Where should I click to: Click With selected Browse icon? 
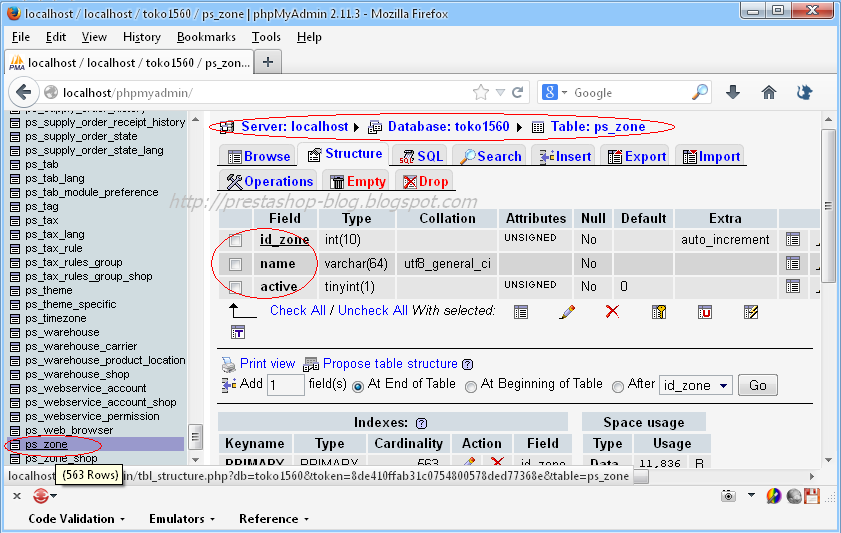click(x=521, y=312)
